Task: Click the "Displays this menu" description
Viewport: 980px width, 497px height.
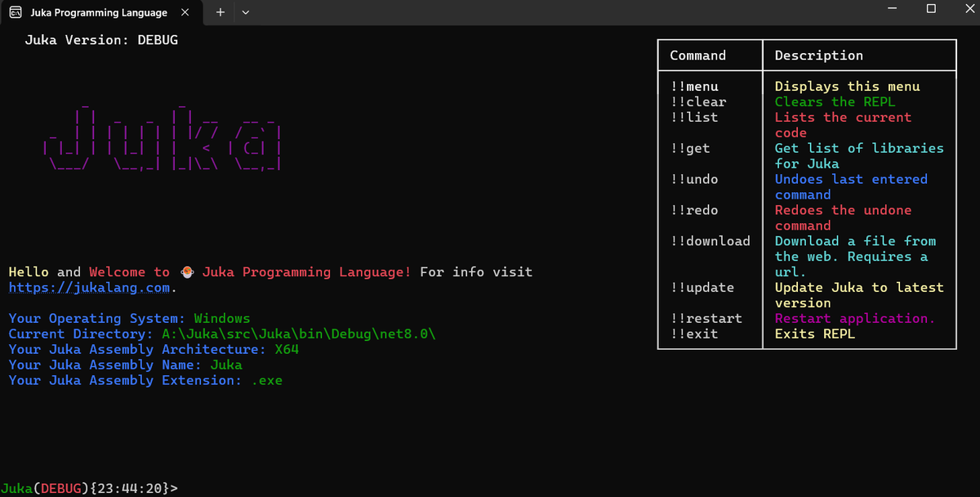Action: click(848, 87)
